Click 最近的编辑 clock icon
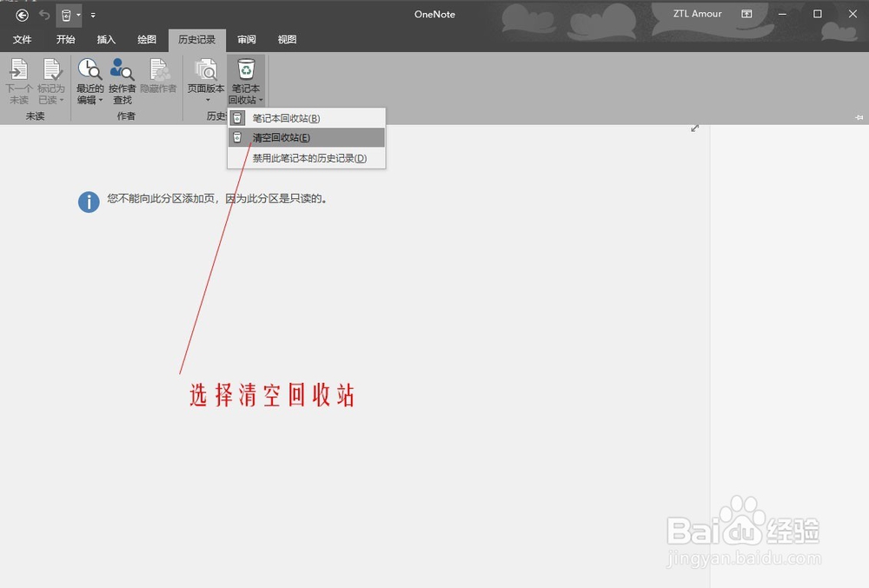 [90, 69]
